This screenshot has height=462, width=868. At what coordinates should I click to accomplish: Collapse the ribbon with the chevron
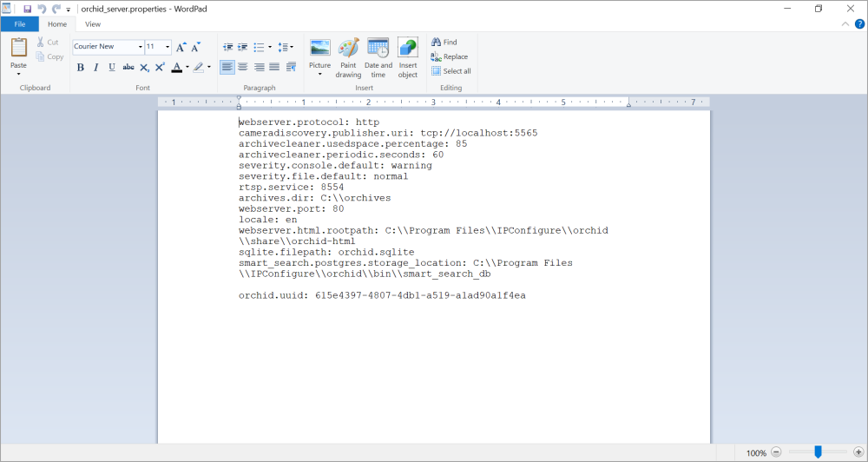845,23
